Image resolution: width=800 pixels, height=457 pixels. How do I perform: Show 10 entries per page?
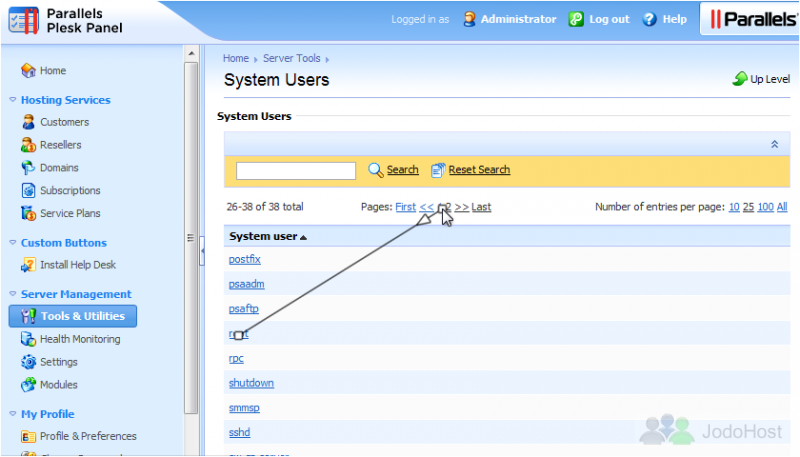pyautogui.click(x=734, y=207)
